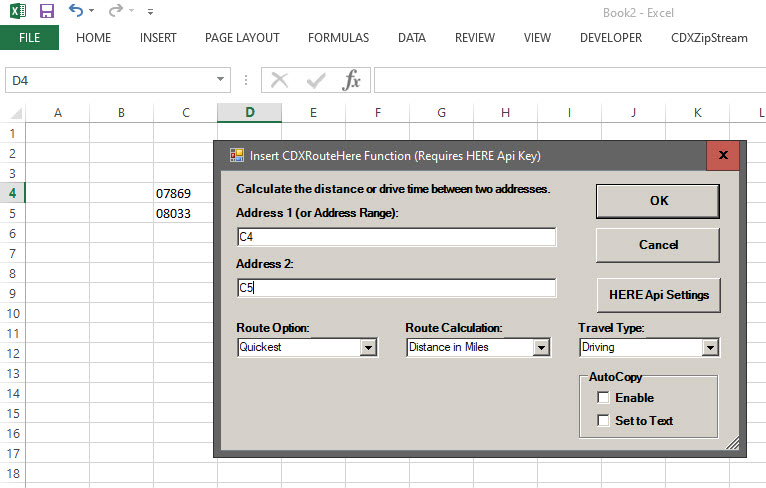
Task: Open the FORMULAS ribbon tab
Action: (x=338, y=38)
